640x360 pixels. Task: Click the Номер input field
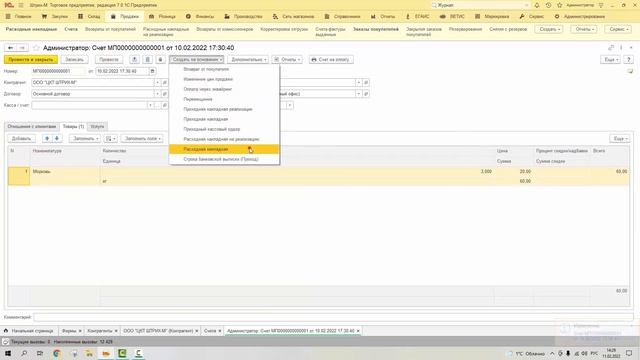click(x=58, y=71)
